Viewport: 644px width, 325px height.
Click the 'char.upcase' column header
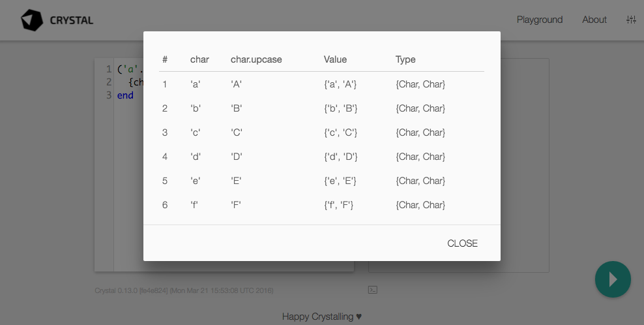[x=256, y=59]
